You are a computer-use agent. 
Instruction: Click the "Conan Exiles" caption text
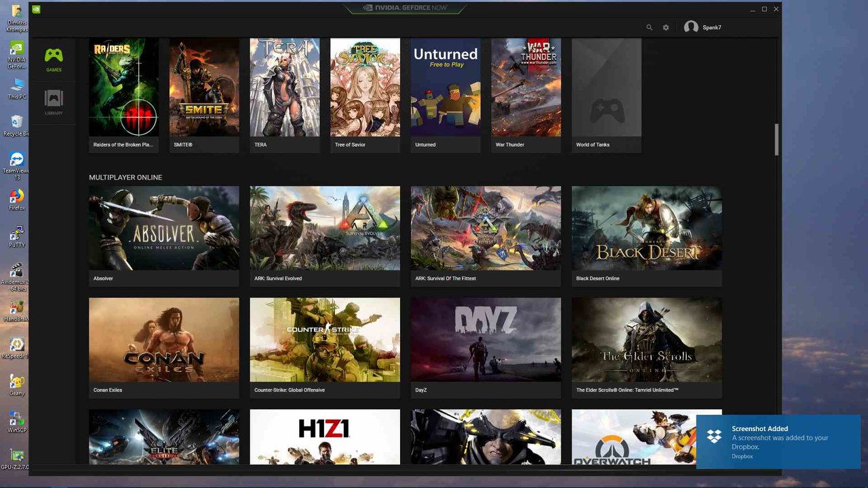pyautogui.click(x=108, y=390)
